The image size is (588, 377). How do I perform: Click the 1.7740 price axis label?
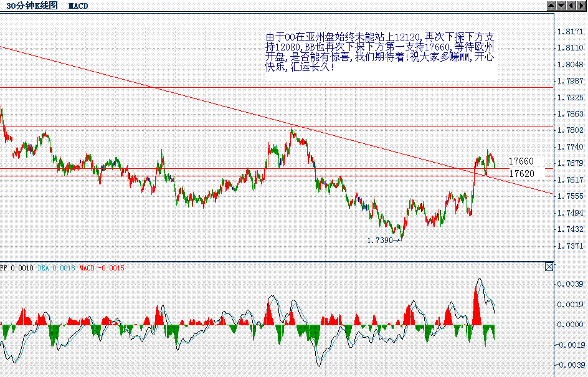pos(570,146)
